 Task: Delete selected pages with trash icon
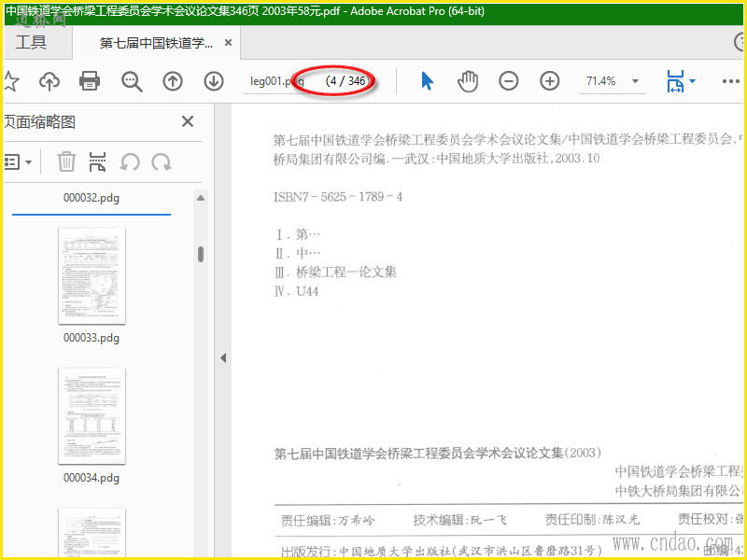coord(66,161)
